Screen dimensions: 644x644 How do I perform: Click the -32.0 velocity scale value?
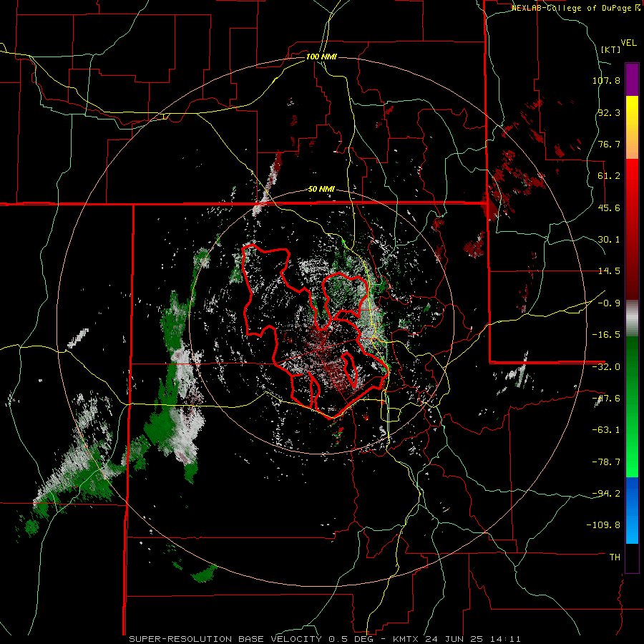[606, 367]
